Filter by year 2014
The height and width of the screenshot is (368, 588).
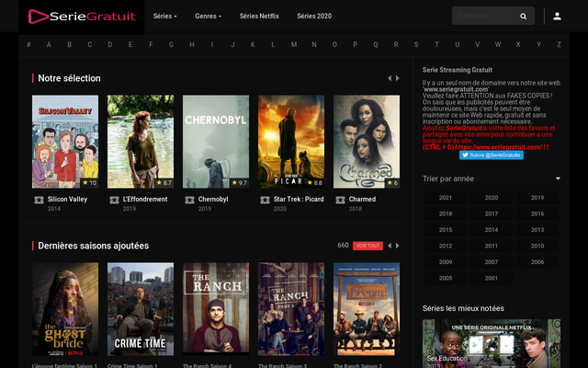(x=492, y=230)
